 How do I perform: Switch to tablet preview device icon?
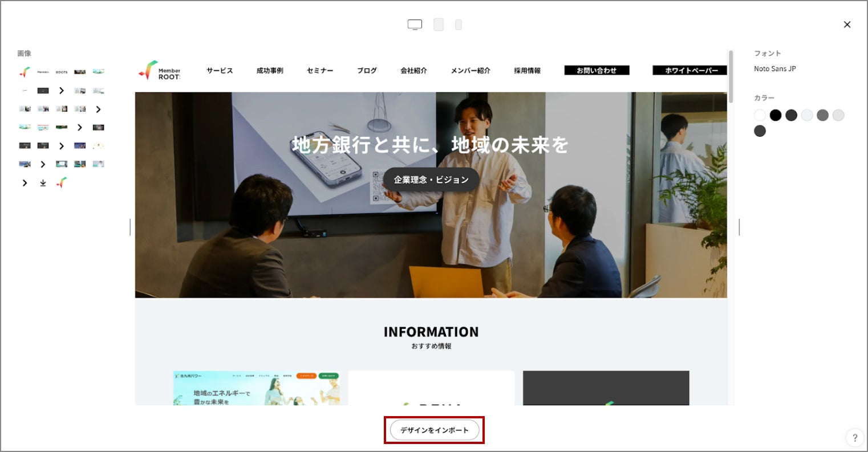pyautogui.click(x=439, y=25)
